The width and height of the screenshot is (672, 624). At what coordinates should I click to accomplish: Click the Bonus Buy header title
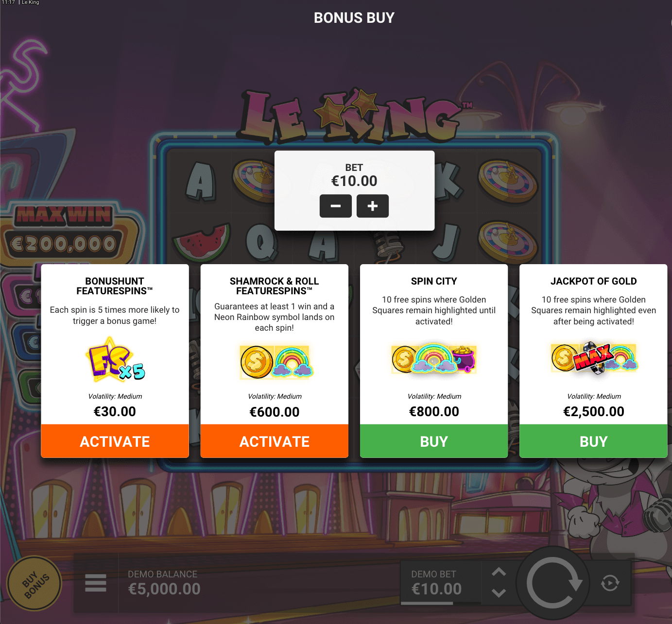(x=354, y=17)
